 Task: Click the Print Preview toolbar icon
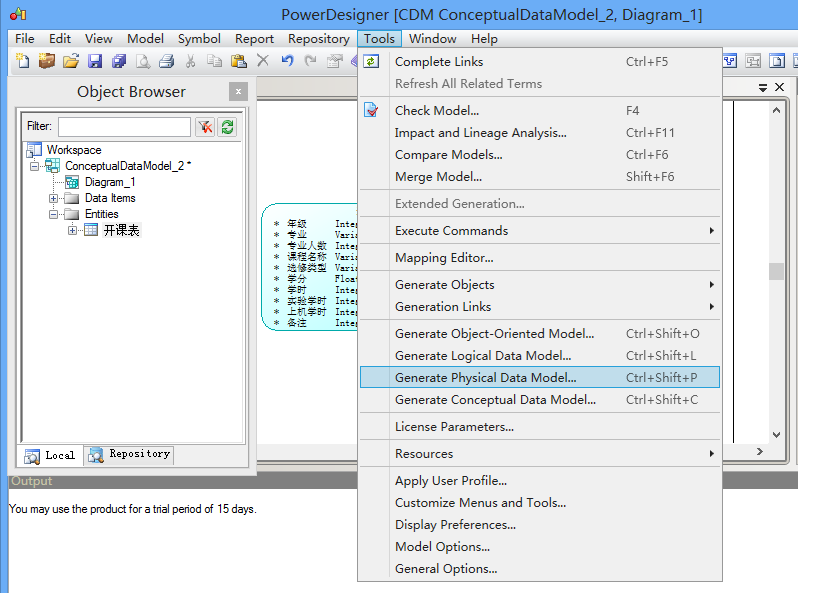click(x=143, y=61)
